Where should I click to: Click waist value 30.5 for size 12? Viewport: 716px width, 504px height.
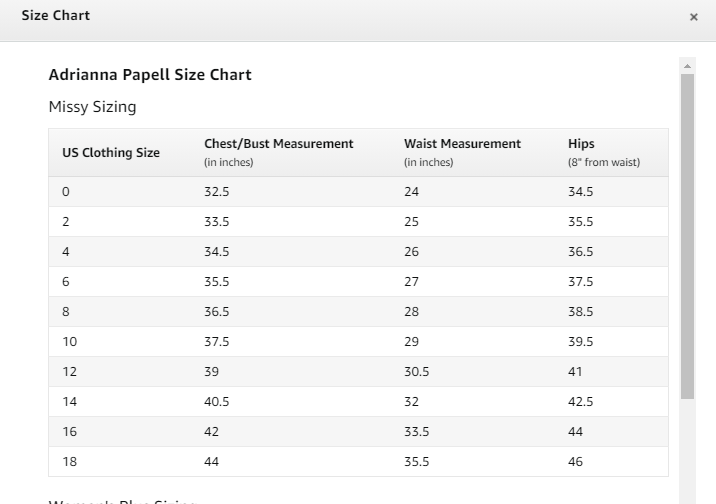tap(416, 372)
